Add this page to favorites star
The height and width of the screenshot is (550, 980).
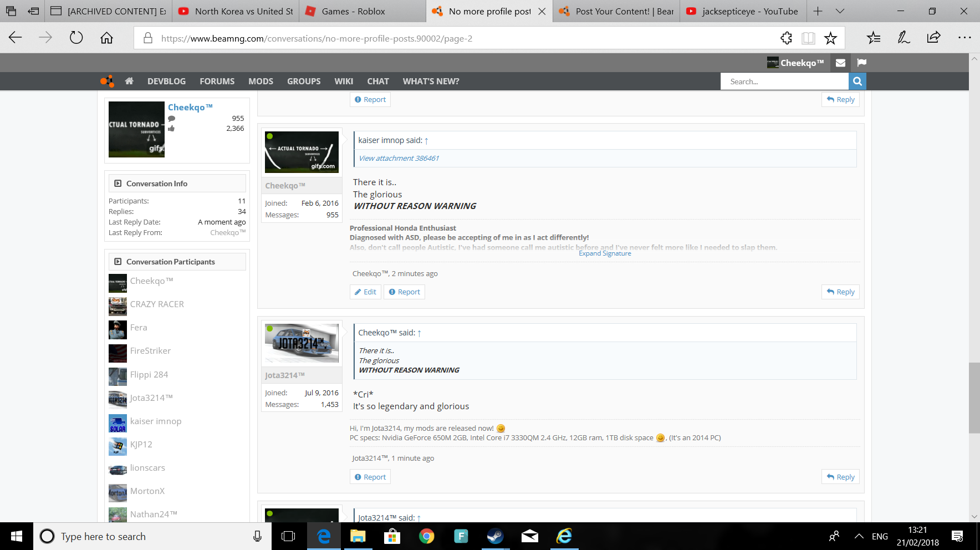pos(830,38)
